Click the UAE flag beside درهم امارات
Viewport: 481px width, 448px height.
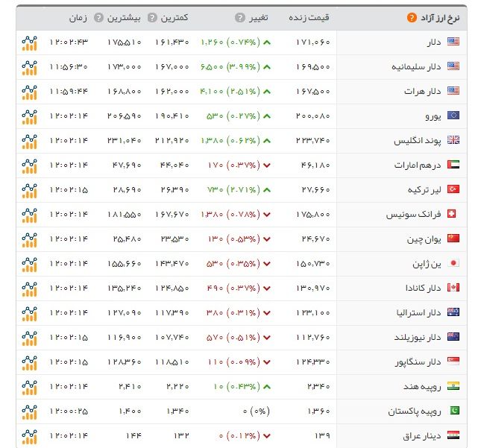point(453,165)
